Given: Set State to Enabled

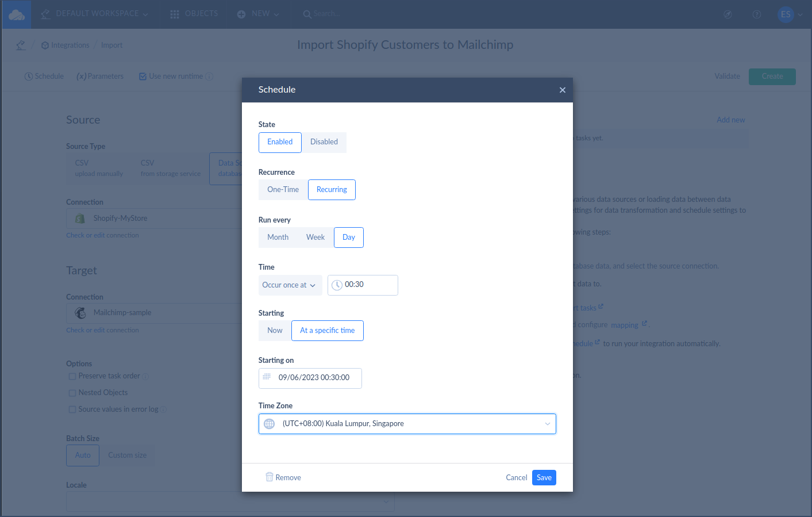Looking at the screenshot, I should 280,142.
